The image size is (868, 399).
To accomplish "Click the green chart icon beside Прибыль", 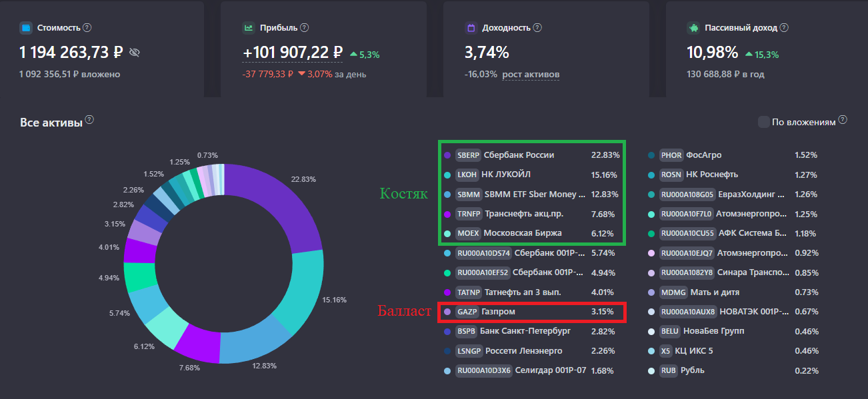I will 249,28.
